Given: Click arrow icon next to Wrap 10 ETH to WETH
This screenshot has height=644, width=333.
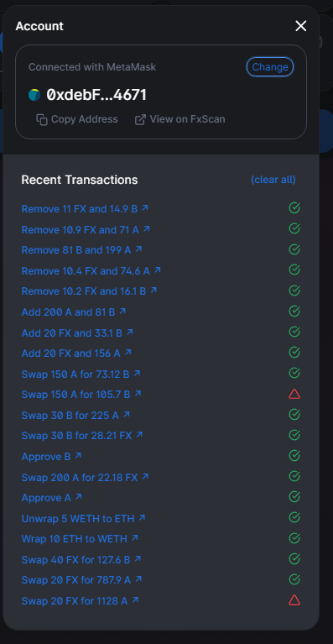Looking at the screenshot, I should (x=134, y=537).
